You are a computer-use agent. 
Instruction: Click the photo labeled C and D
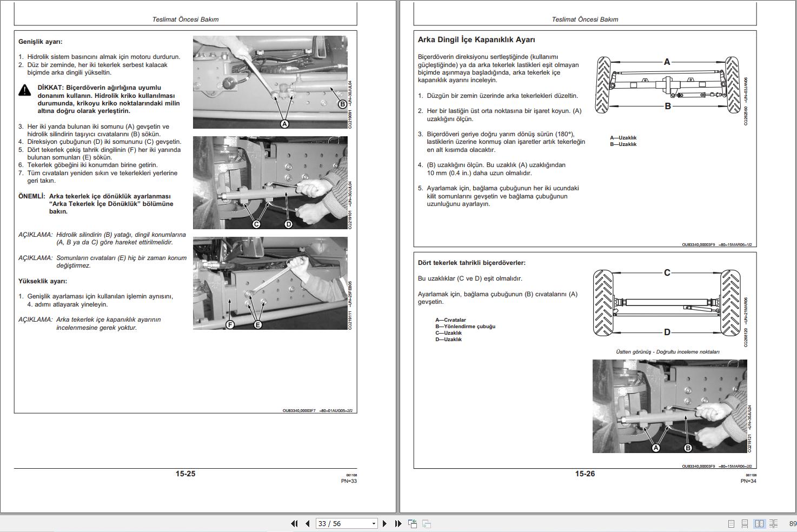270,183
